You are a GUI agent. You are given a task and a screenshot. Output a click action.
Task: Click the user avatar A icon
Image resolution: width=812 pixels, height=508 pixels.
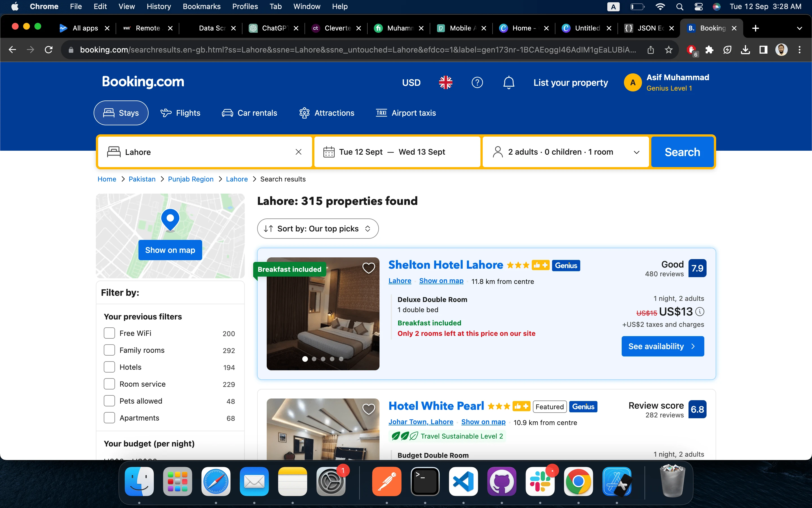[632, 83]
